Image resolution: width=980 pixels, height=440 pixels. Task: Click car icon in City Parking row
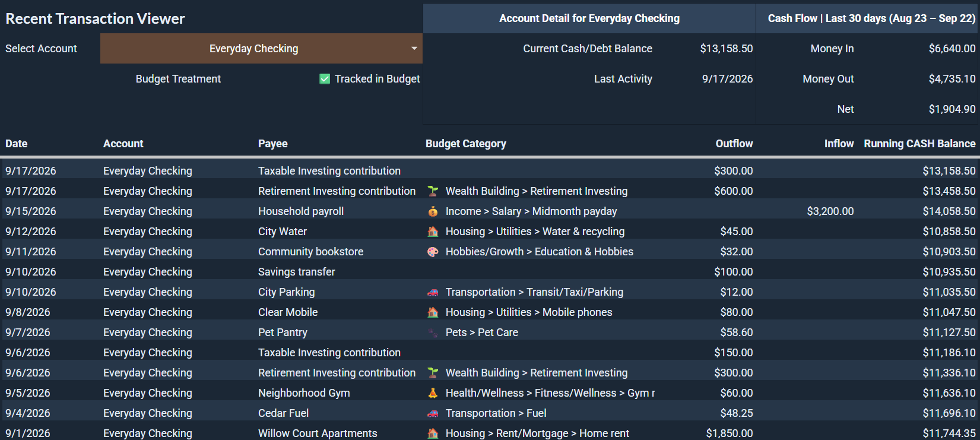(433, 292)
